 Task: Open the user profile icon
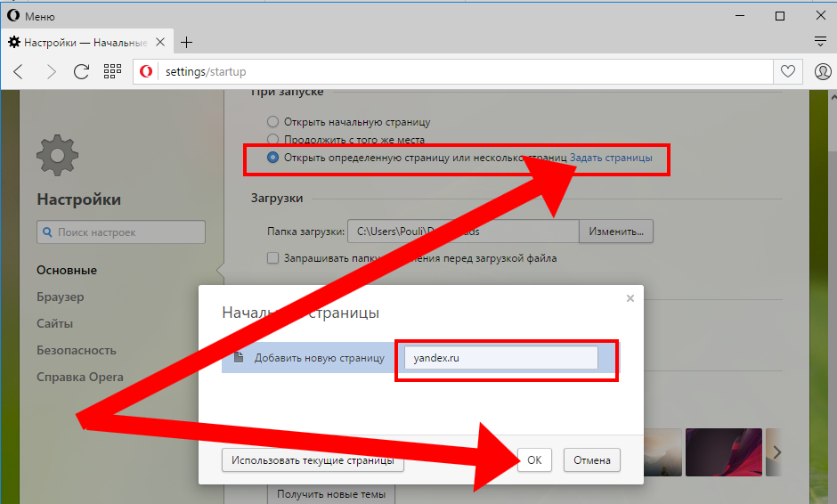coord(822,71)
